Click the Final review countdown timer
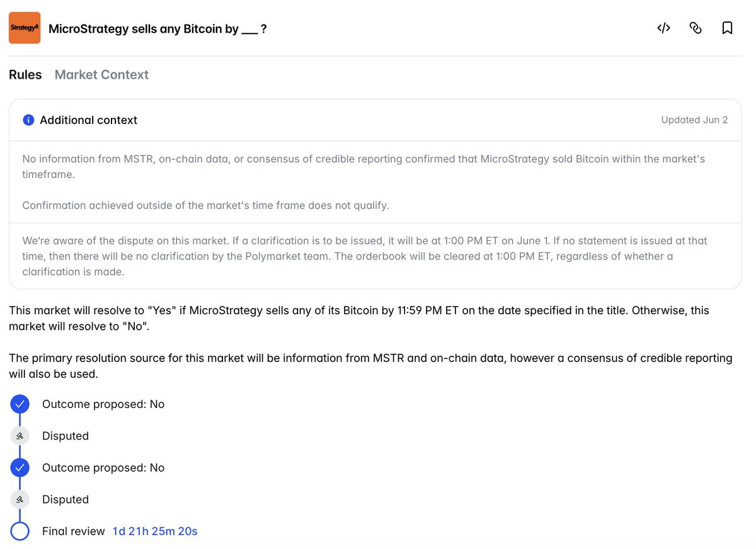 tap(155, 531)
